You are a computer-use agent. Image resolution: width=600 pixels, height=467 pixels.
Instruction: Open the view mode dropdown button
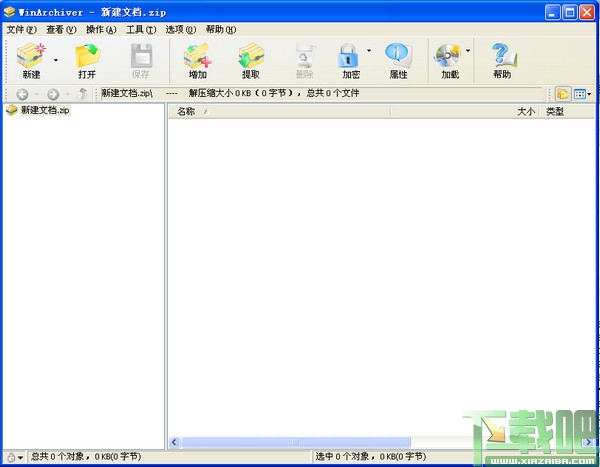coord(582,94)
